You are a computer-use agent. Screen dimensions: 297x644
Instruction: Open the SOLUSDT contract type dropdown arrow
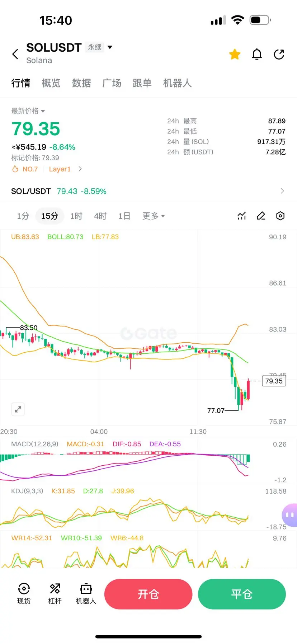(x=110, y=47)
